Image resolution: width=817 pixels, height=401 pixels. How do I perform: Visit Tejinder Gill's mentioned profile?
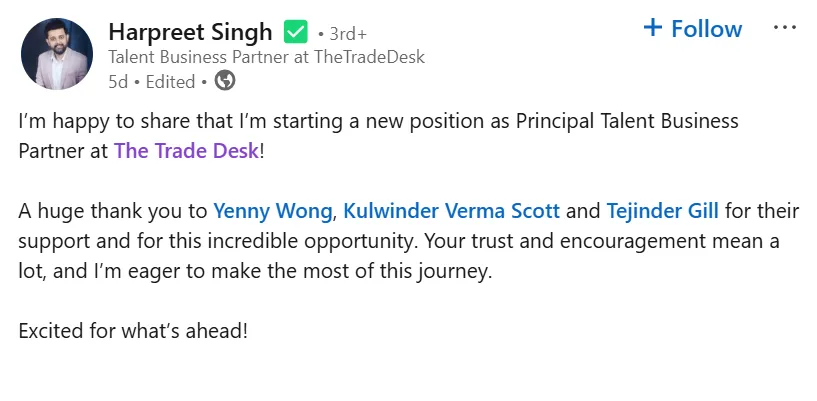pyautogui.click(x=662, y=211)
